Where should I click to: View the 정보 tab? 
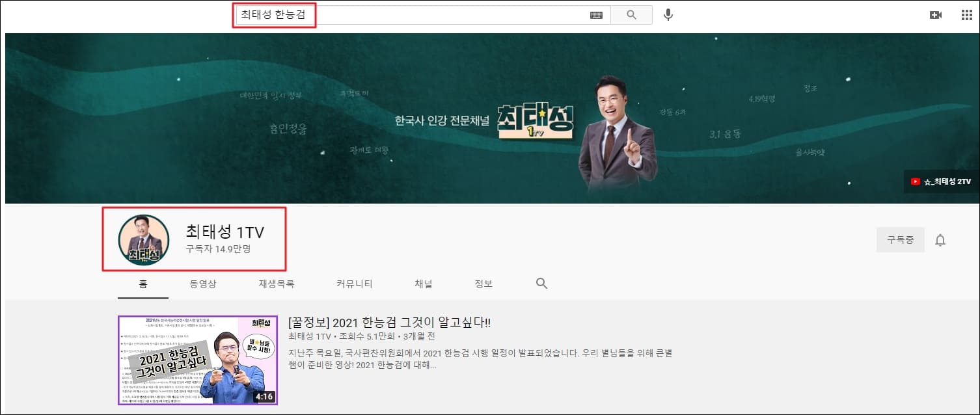(x=483, y=284)
